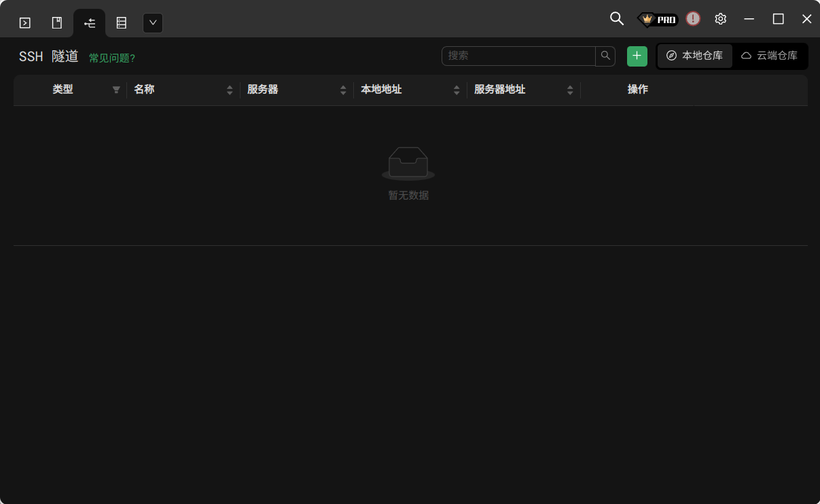Switch to 云端仓库 repository

click(770, 56)
